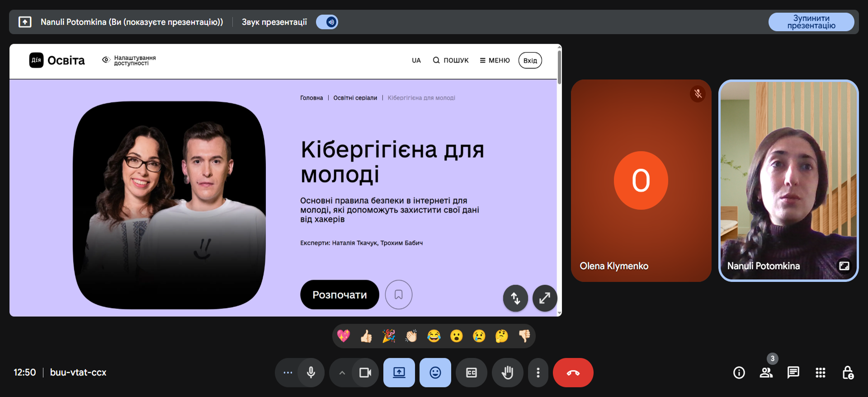Open the МЕНЮ on Дія Освіта
This screenshot has height=397, width=868.
[495, 61]
